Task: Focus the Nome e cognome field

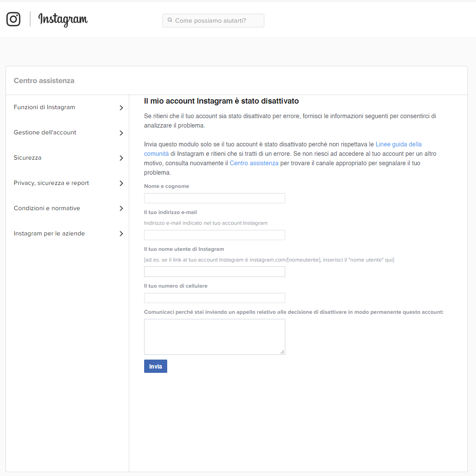Action: tap(214, 198)
